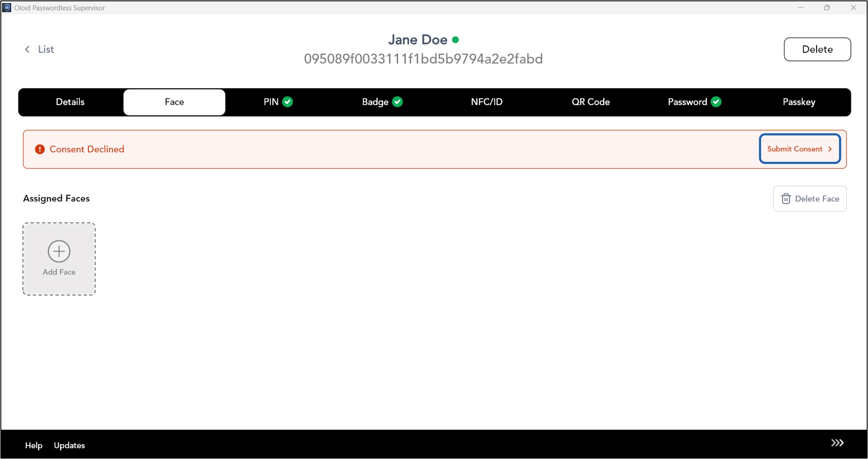This screenshot has height=459, width=868.
Task: Click the green checkmark beside Badge
Action: 397,102
